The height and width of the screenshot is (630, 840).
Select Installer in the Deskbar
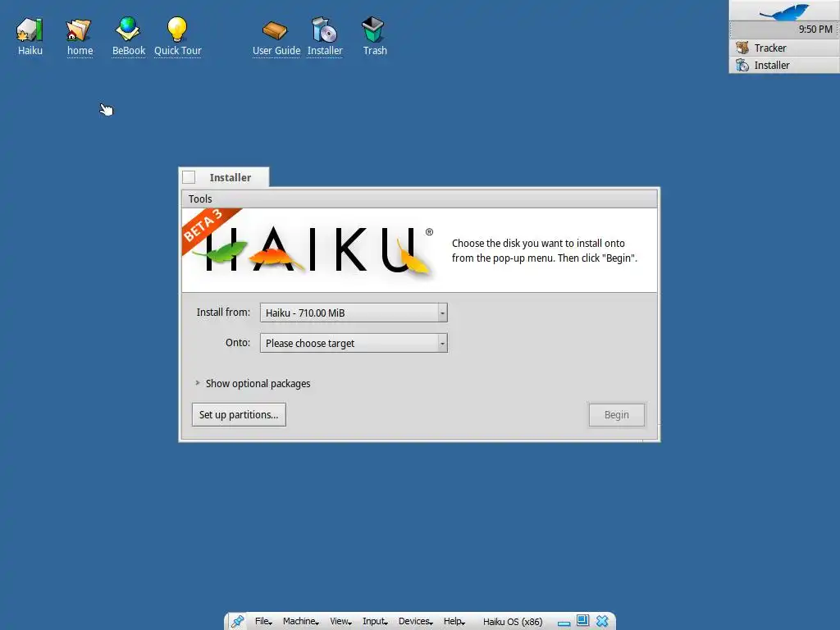click(784, 66)
